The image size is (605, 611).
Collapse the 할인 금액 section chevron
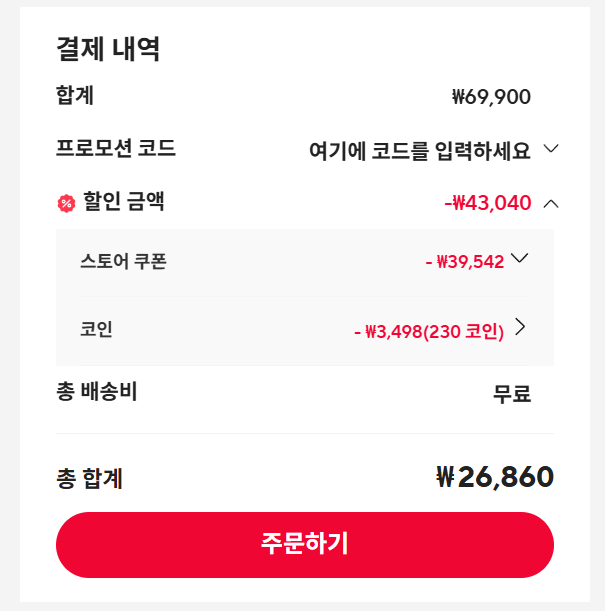tap(550, 203)
